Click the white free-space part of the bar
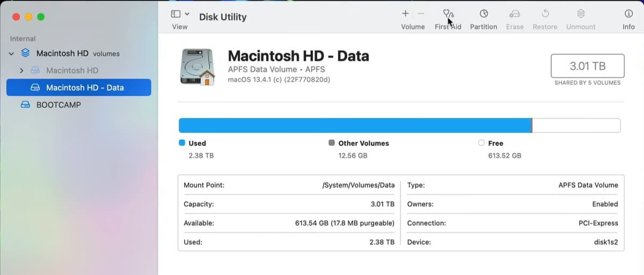 [576, 125]
